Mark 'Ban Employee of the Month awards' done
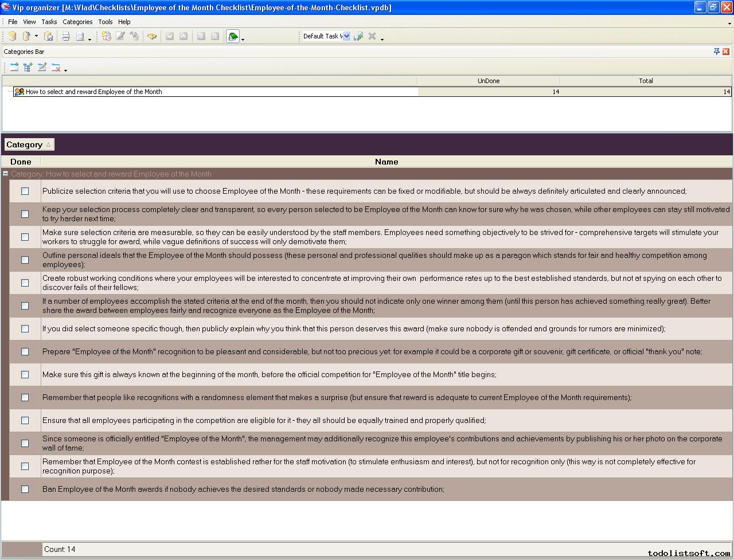 pos(25,489)
